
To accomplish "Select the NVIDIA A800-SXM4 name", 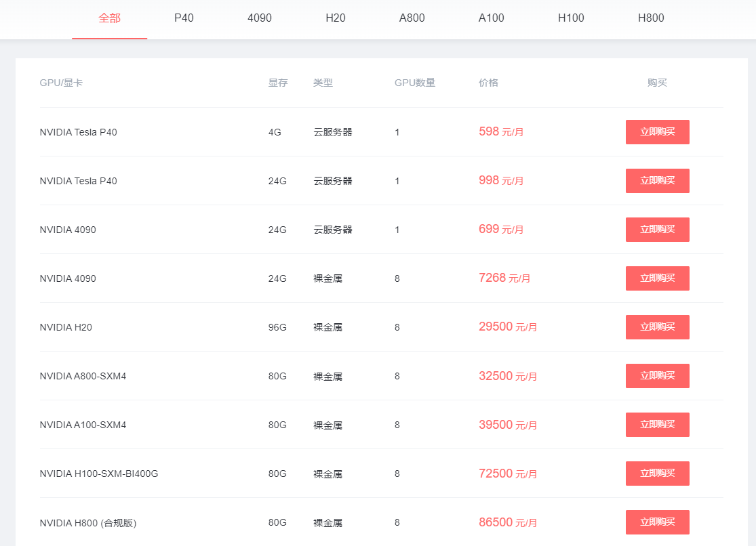I will [x=83, y=376].
